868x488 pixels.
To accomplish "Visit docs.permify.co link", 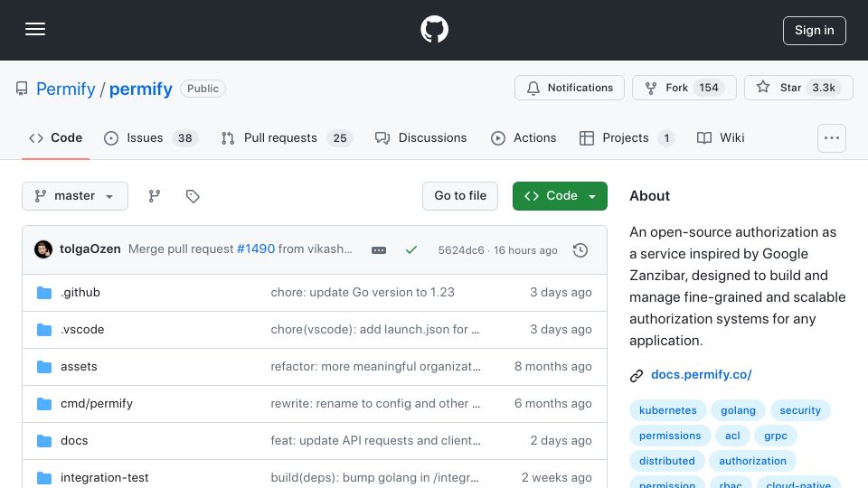I will point(701,374).
